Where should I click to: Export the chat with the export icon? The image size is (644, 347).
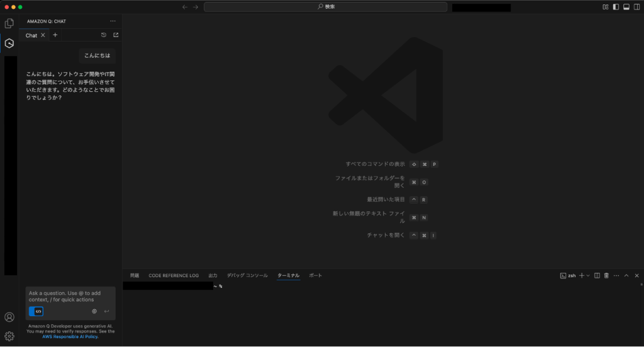point(116,35)
